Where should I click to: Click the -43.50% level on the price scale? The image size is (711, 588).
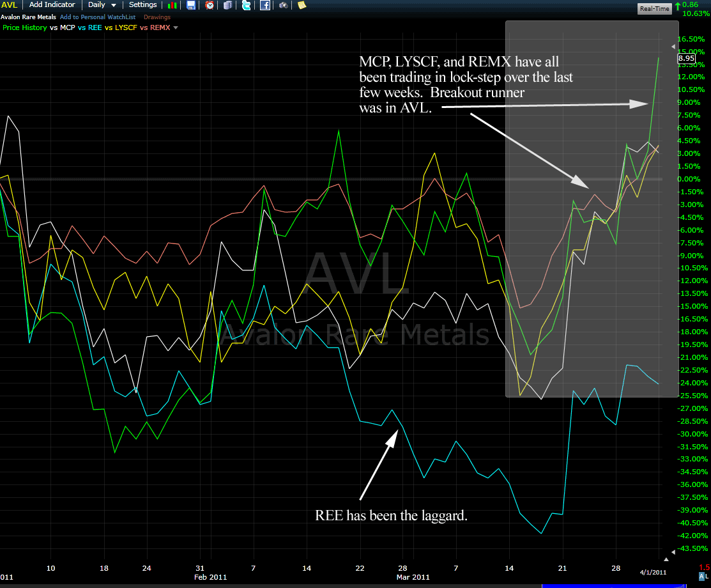click(692, 548)
